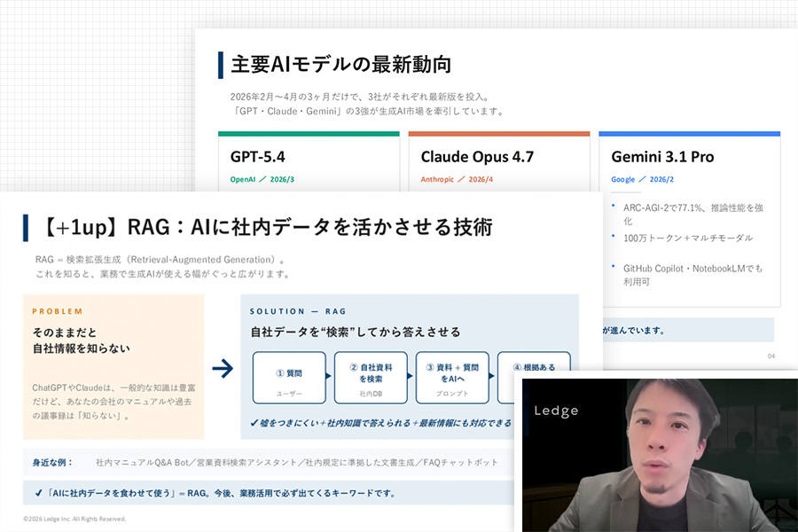Click the ©2026 Ledge Inc. All Rights Reserved footer

pos(74,519)
